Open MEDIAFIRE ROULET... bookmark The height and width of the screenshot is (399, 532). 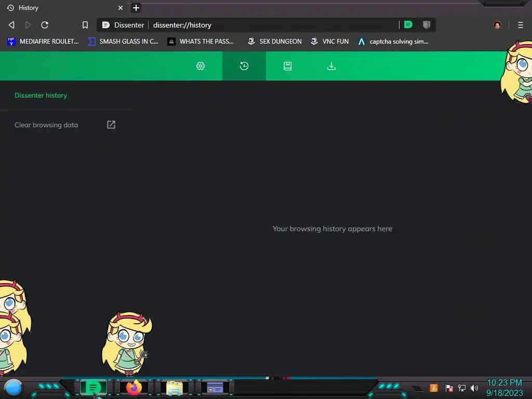[43, 42]
